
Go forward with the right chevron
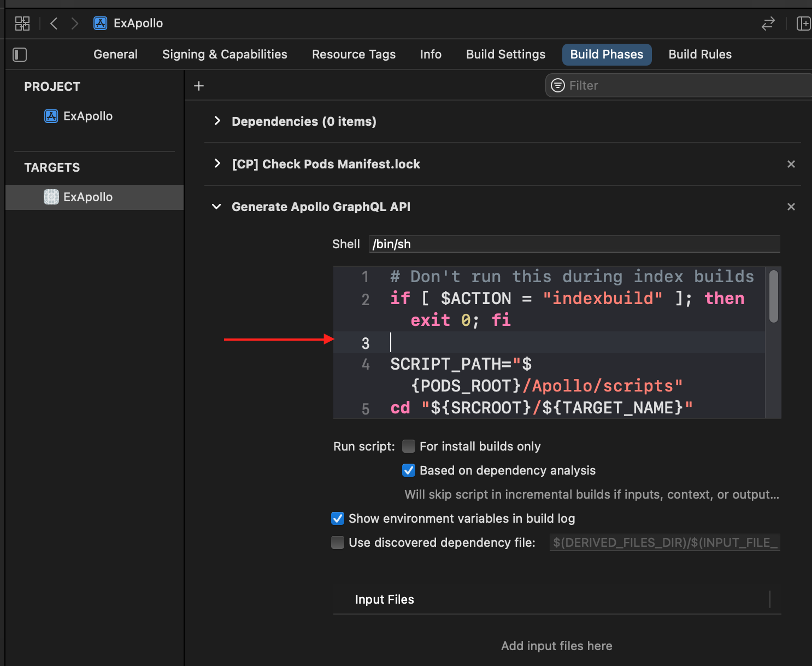pyautogui.click(x=75, y=23)
